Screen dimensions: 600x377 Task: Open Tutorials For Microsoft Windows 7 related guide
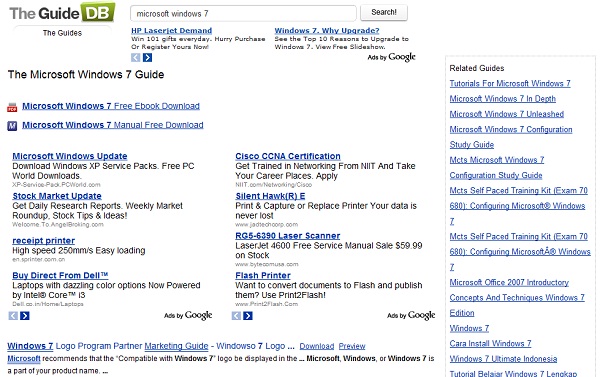pyautogui.click(x=510, y=83)
